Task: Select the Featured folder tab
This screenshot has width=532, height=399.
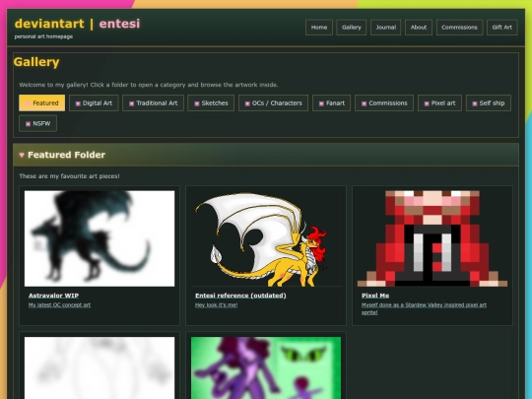Action: (x=41, y=103)
